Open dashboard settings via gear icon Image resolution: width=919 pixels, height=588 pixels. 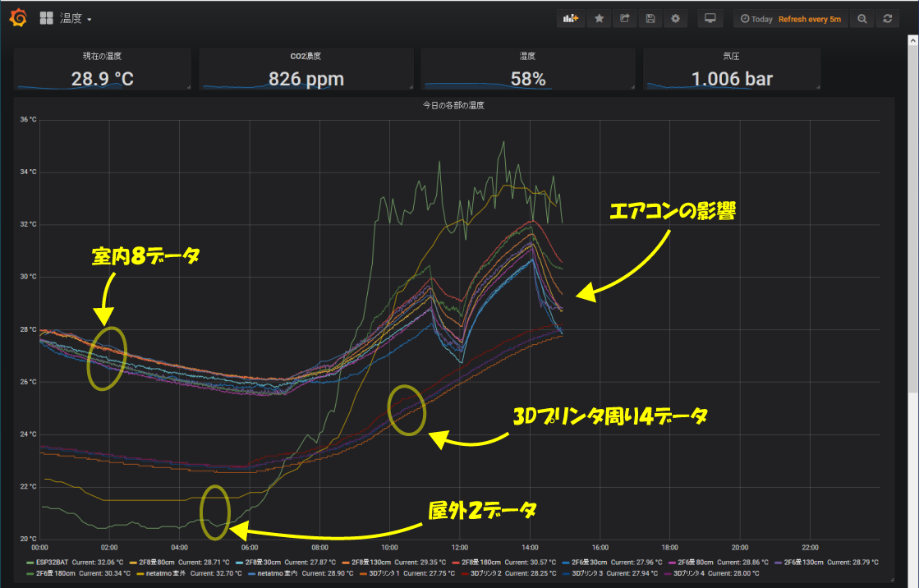tap(676, 19)
